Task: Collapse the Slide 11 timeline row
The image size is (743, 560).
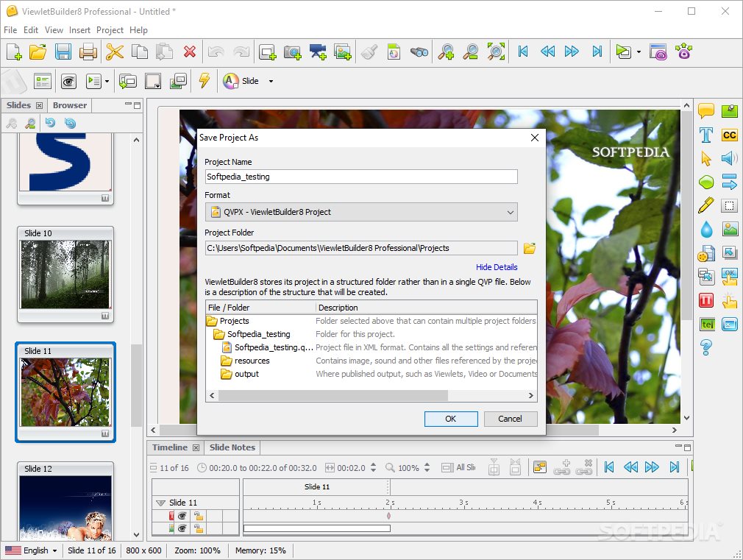Action: pyautogui.click(x=160, y=503)
